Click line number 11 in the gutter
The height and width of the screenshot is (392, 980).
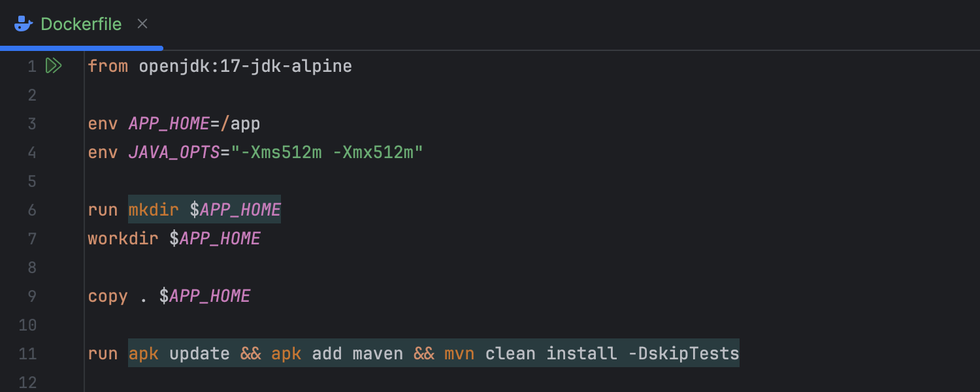(27, 354)
